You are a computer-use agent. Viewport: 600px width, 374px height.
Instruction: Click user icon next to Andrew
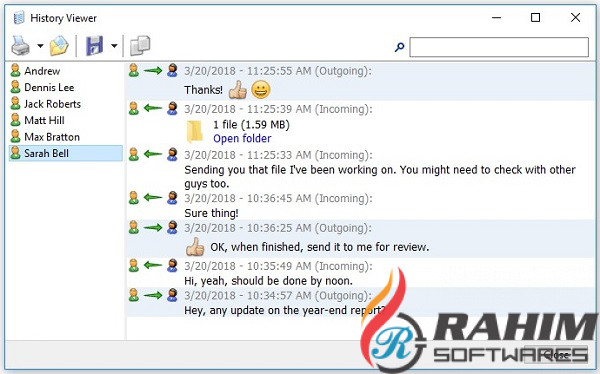click(x=15, y=70)
